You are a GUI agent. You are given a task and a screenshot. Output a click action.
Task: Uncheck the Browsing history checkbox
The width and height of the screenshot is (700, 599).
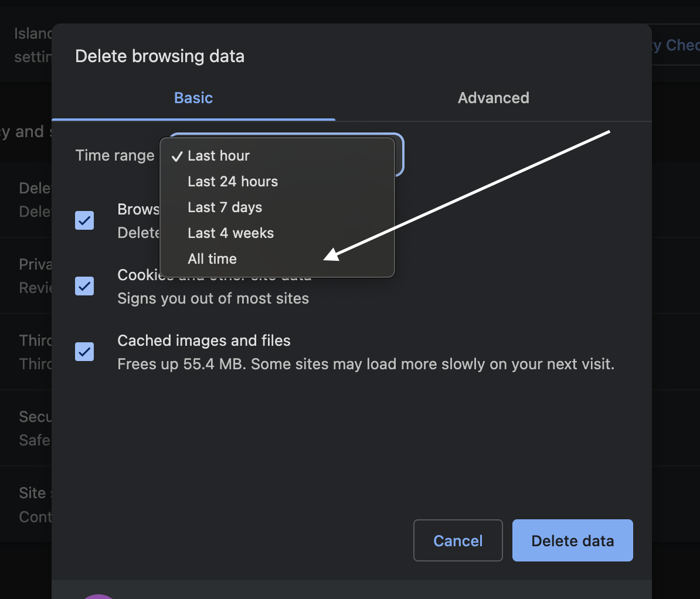click(x=84, y=220)
